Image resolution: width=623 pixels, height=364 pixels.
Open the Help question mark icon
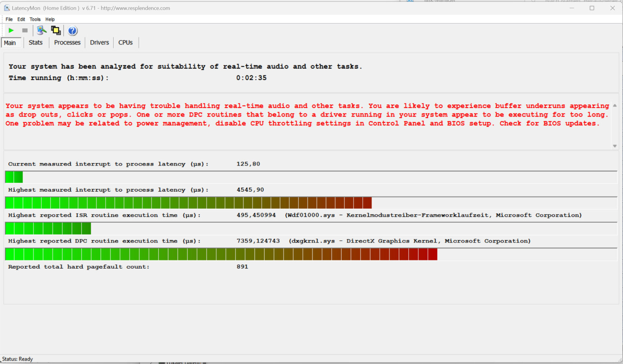[72, 30]
